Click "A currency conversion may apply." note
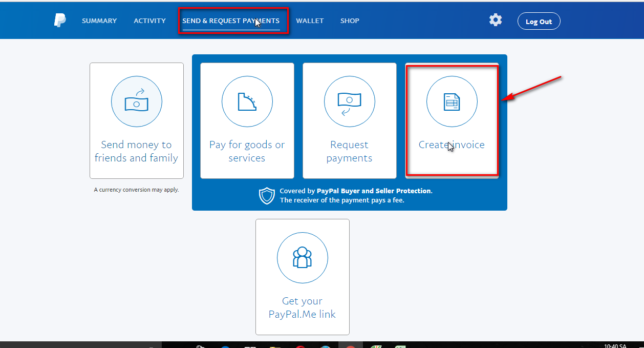644x348 pixels. click(x=136, y=190)
